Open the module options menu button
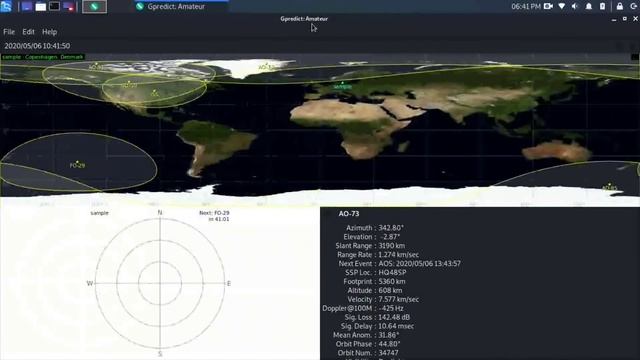The height and width of the screenshot is (360, 640). (x=634, y=46)
